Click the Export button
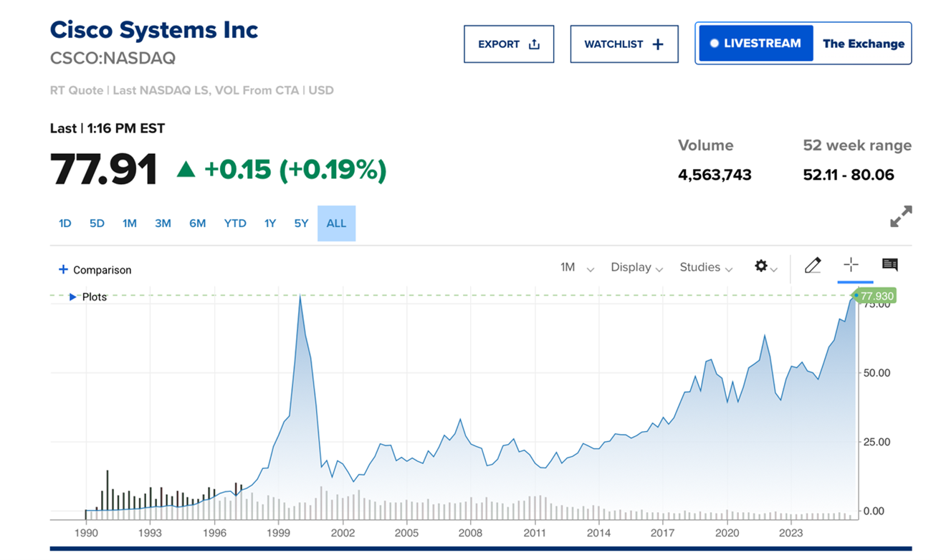This screenshot has width=936, height=560. coord(509,44)
